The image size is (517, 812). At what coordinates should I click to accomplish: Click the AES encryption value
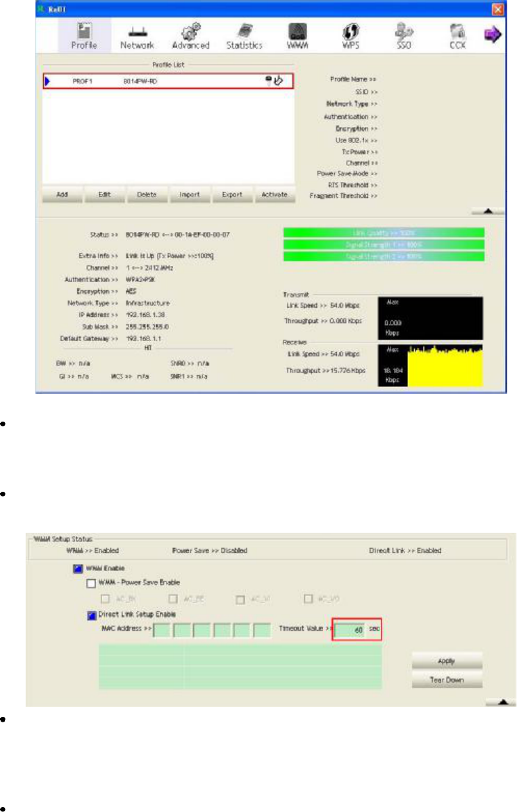131,292
